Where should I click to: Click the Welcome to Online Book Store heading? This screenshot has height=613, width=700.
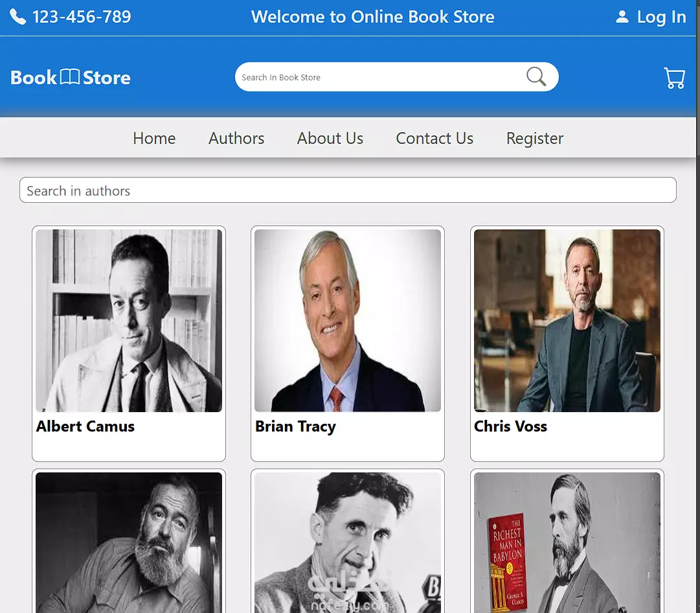click(x=373, y=17)
